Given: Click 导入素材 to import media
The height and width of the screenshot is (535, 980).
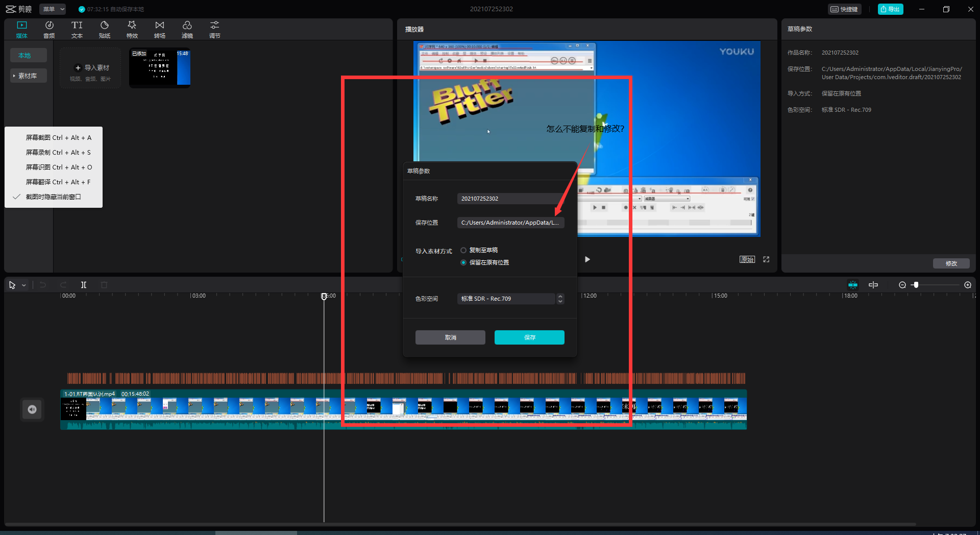Looking at the screenshot, I should tap(91, 68).
